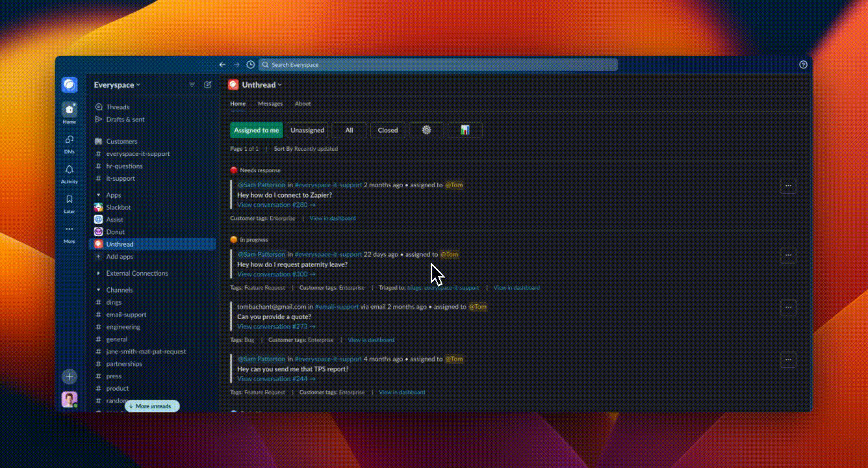The width and height of the screenshot is (868, 468).
Task: Open the Activity bell icon
Action: [x=70, y=174]
